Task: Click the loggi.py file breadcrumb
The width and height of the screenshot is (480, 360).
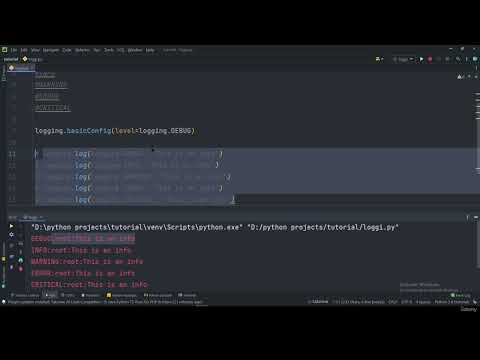Action: tap(33, 59)
